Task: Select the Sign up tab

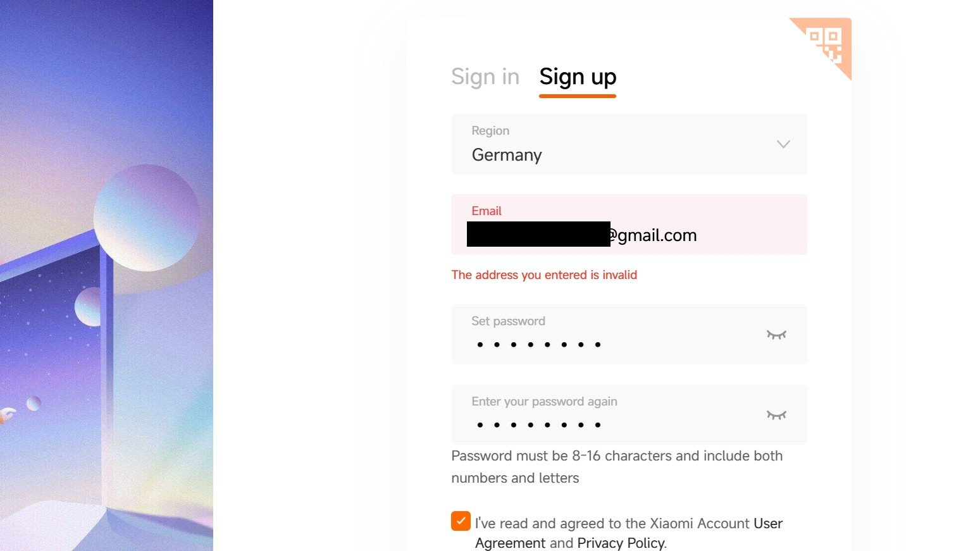Action: [x=578, y=77]
